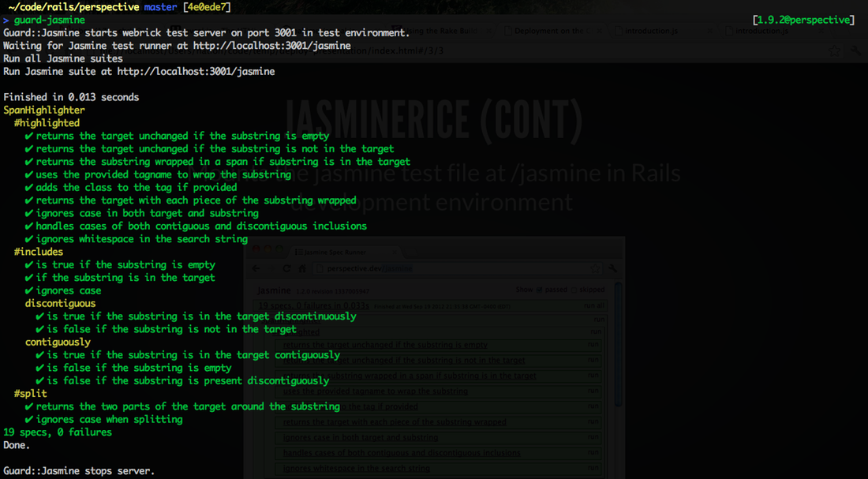Reload the Jasmine Spec Runner page

(286, 268)
